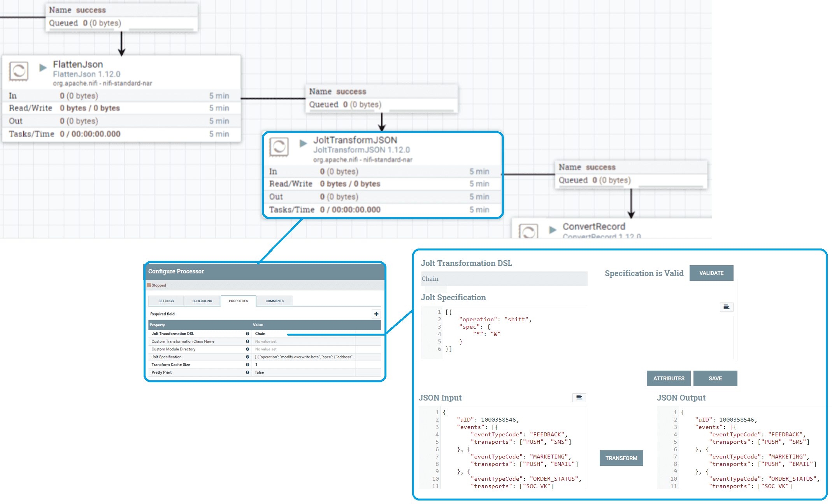Click the FlattenJson stopped-state arrow icon
The height and width of the screenshot is (504, 832).
pos(43,68)
